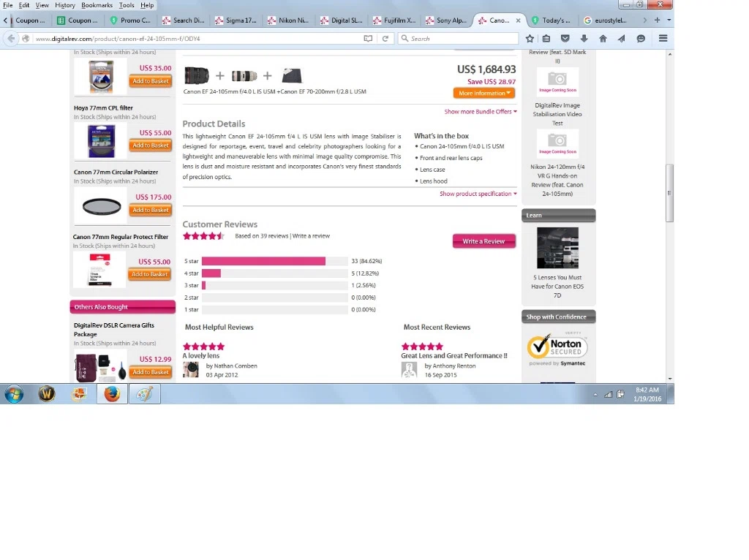Click the URL address bar

click(197, 39)
